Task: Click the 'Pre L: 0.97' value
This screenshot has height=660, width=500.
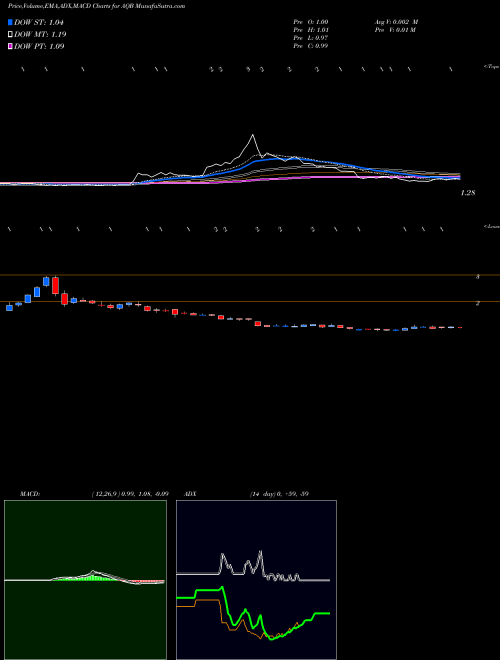Action: tap(311, 38)
